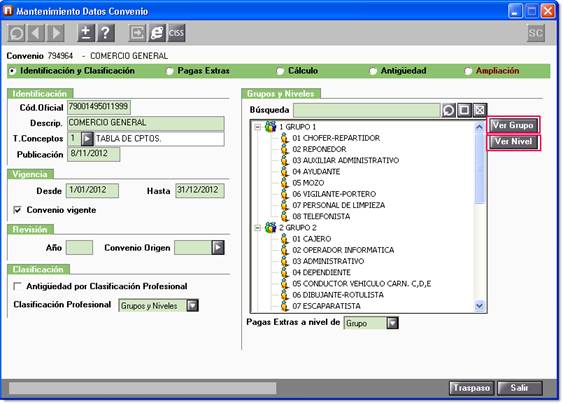The width and height of the screenshot is (563, 404).
Task: Select Cálculo radio option
Action: pyautogui.click(x=280, y=71)
